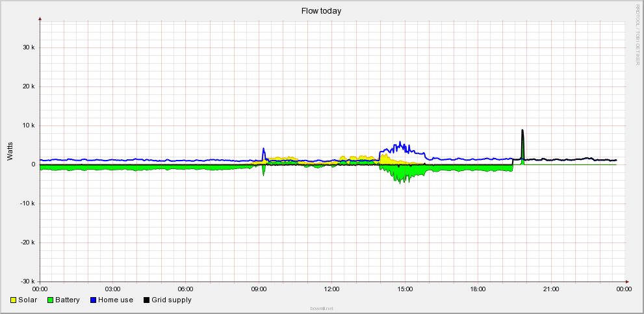Click the 10 k y-axis tick label
This screenshot has width=644, height=314.
(x=28, y=125)
